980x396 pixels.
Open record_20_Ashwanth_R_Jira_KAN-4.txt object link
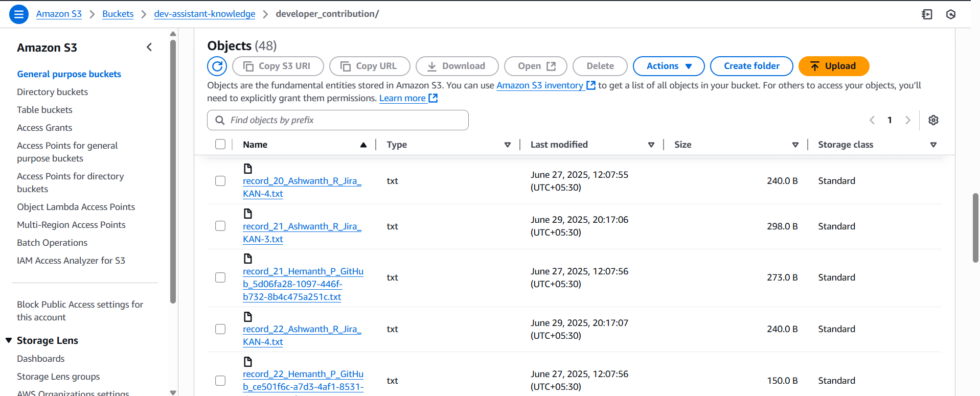click(302, 187)
